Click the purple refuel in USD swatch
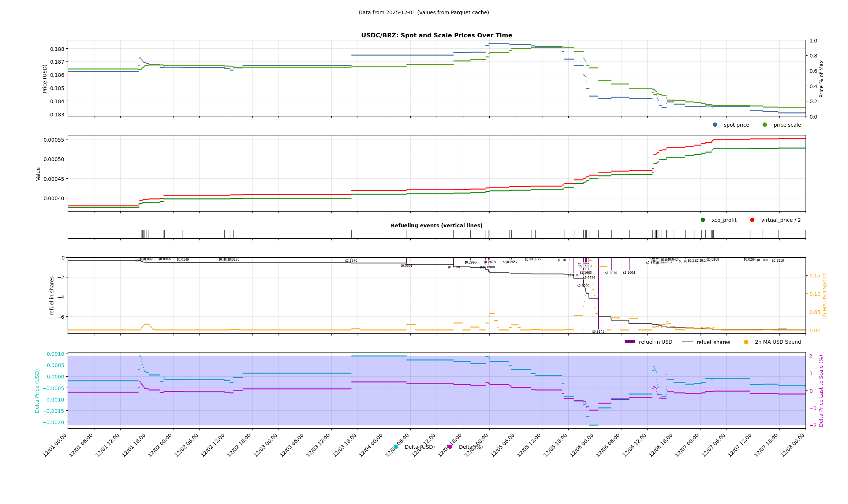Viewport: 848px width, 504px height. 630,342
